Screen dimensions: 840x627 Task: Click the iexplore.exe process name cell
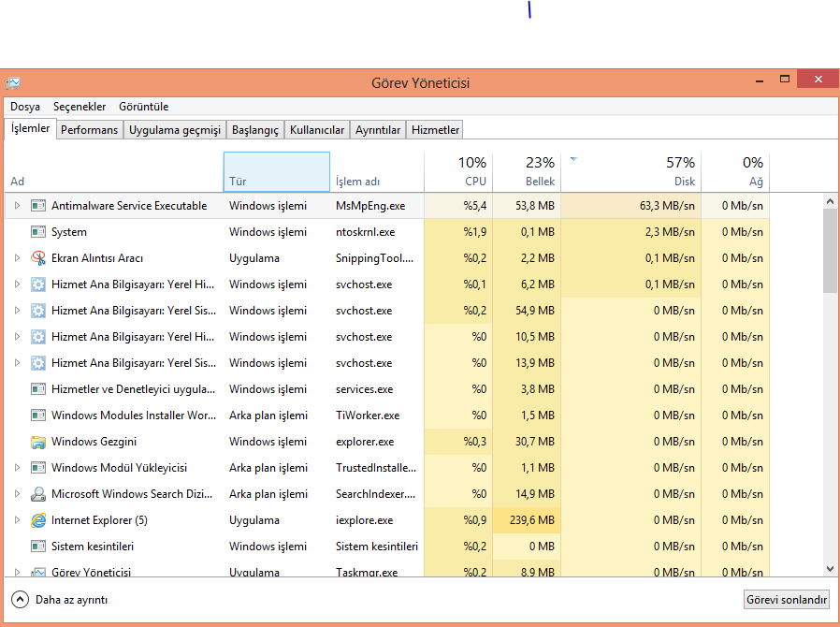(364, 520)
